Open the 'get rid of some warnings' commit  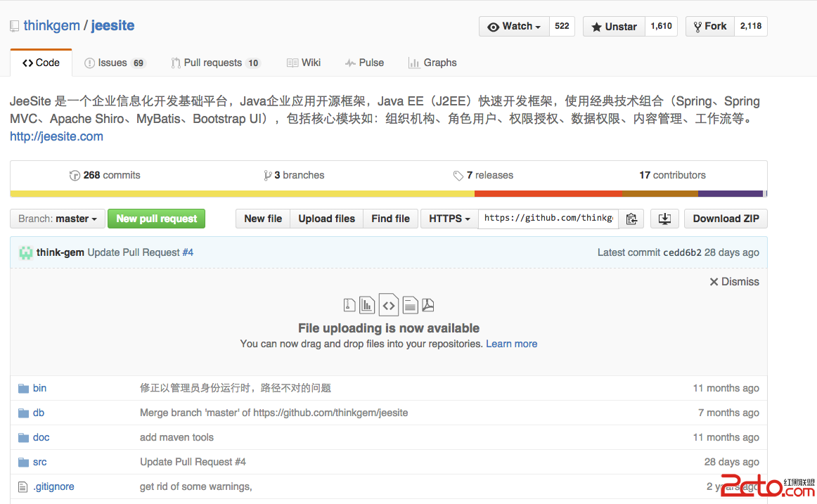coord(196,487)
